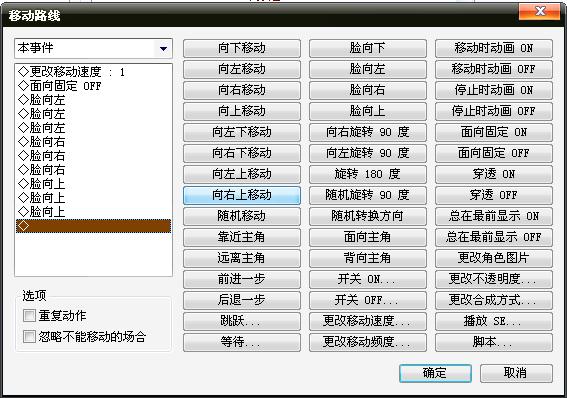
Task: Click 总在最前显示 ON button
Action: pyautogui.click(x=494, y=216)
